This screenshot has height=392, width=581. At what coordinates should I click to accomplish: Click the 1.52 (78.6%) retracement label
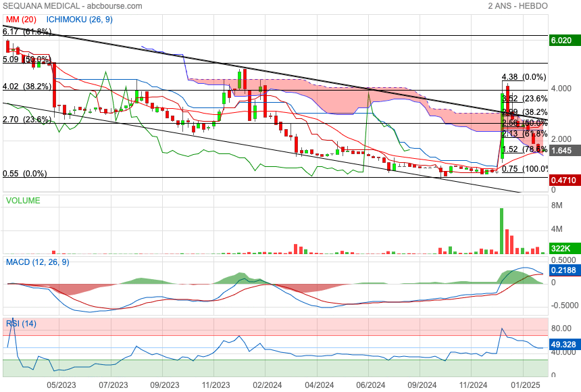pyautogui.click(x=525, y=149)
